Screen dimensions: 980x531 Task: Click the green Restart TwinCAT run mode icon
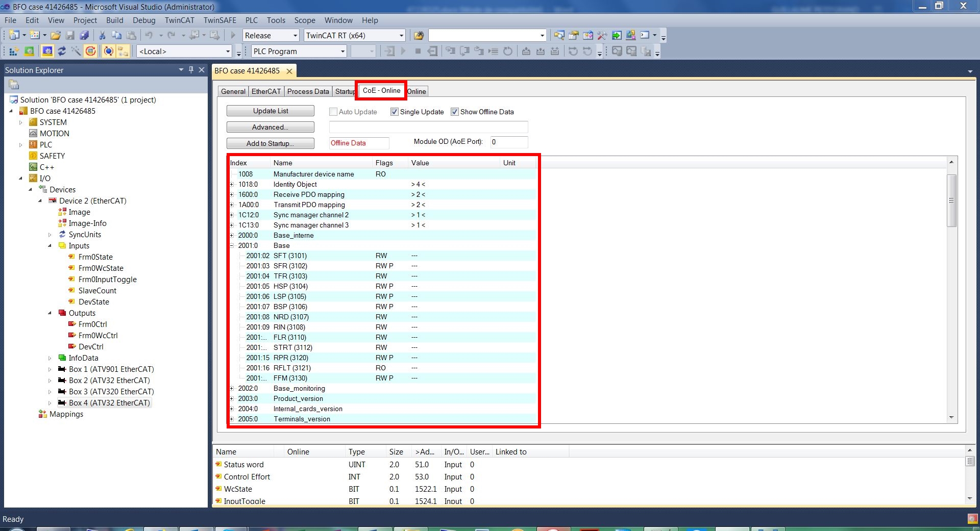[30, 51]
